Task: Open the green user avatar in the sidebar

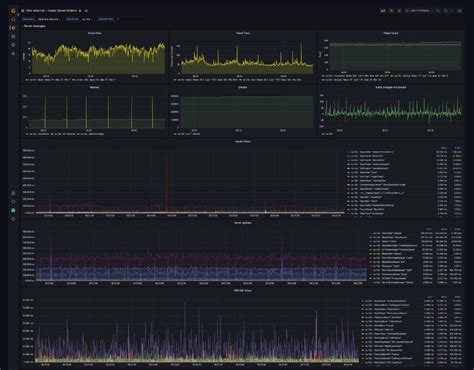Action: click(x=13, y=210)
